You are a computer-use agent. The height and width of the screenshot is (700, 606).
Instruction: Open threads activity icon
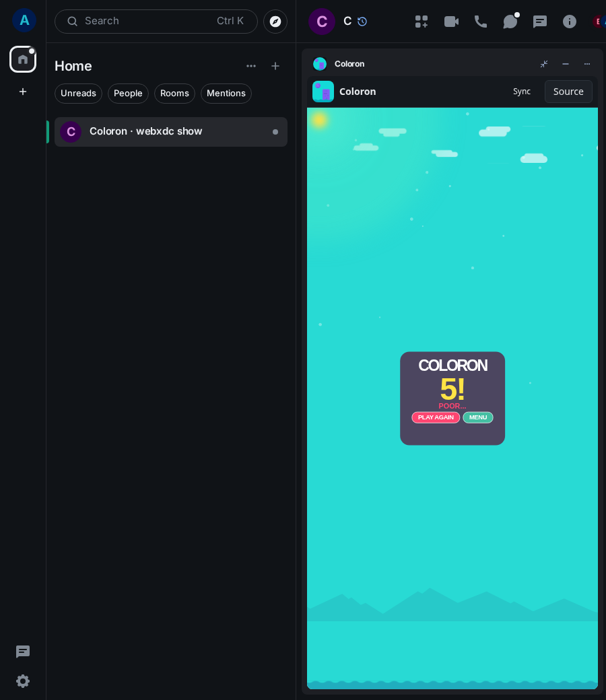[510, 22]
